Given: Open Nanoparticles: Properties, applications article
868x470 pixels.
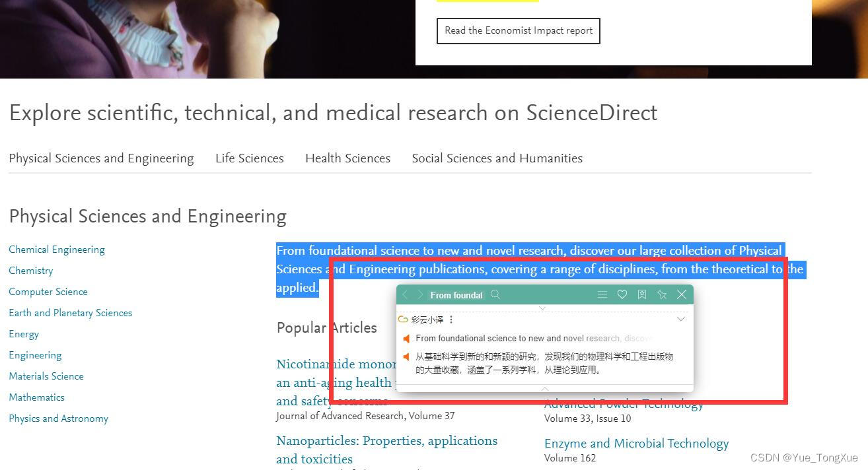Looking at the screenshot, I should (387, 450).
